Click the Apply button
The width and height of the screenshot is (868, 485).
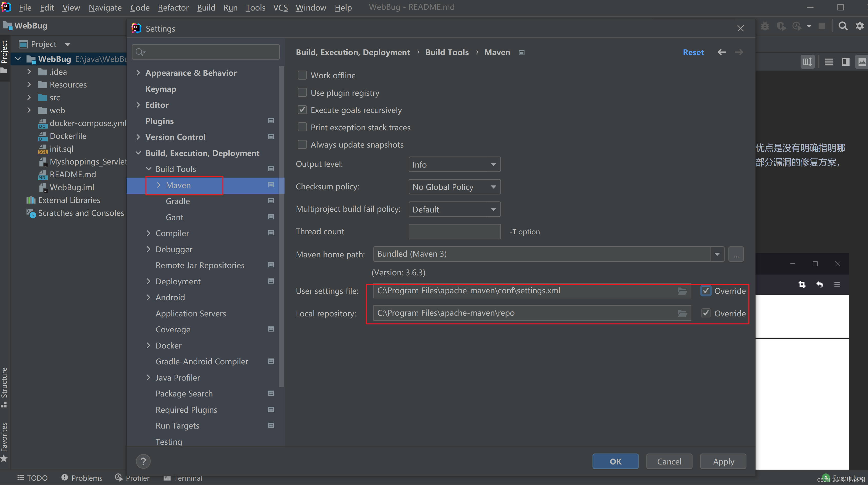tap(723, 461)
